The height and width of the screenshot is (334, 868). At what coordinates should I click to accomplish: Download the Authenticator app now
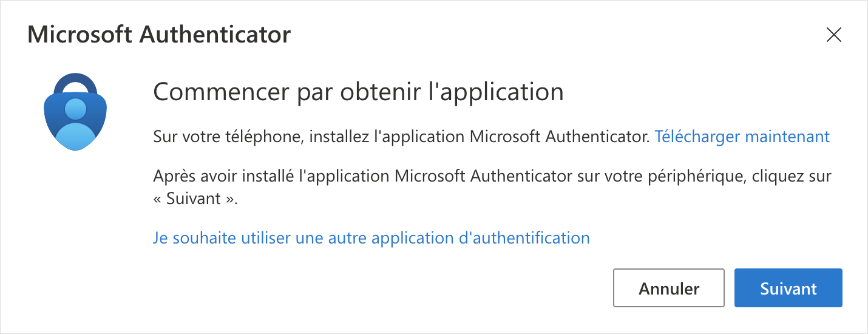pos(742,137)
